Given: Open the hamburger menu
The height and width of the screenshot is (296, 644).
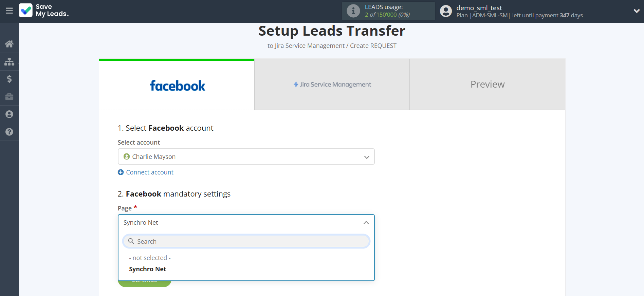Looking at the screenshot, I should [9, 11].
